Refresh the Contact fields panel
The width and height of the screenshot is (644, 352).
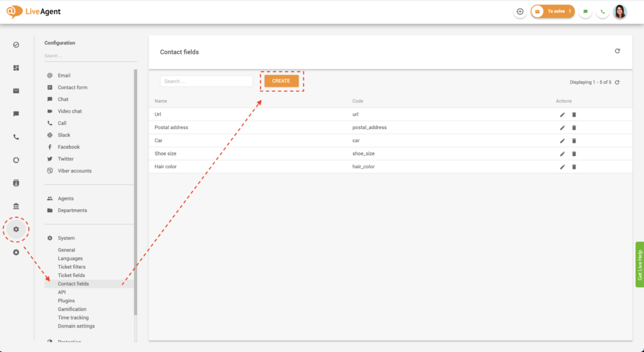coord(617,52)
